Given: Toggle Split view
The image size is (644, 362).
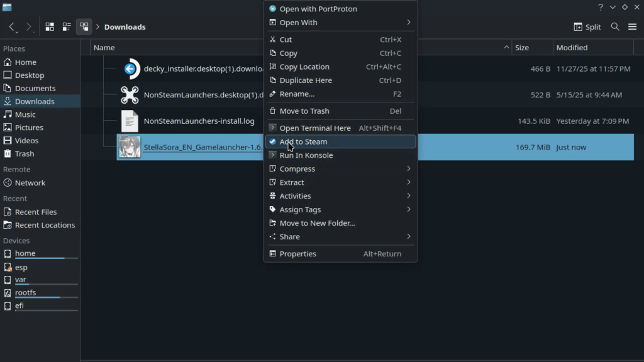Looking at the screenshot, I should pos(587,27).
